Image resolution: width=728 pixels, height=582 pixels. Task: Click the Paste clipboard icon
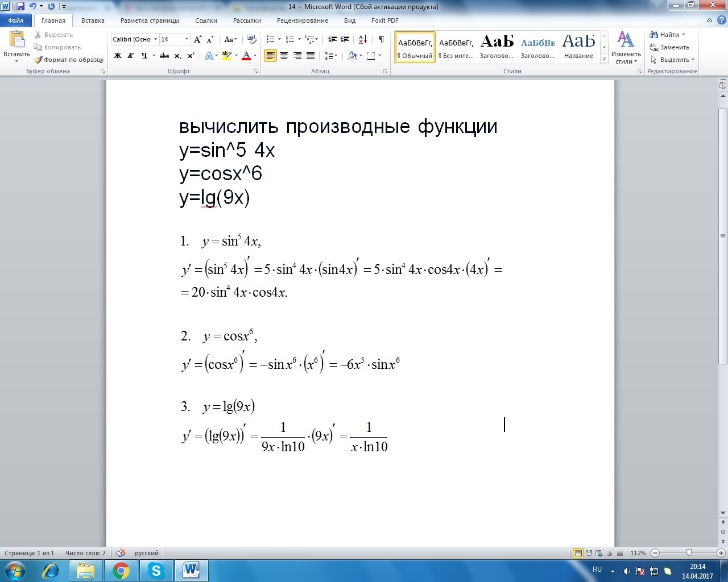click(16, 40)
